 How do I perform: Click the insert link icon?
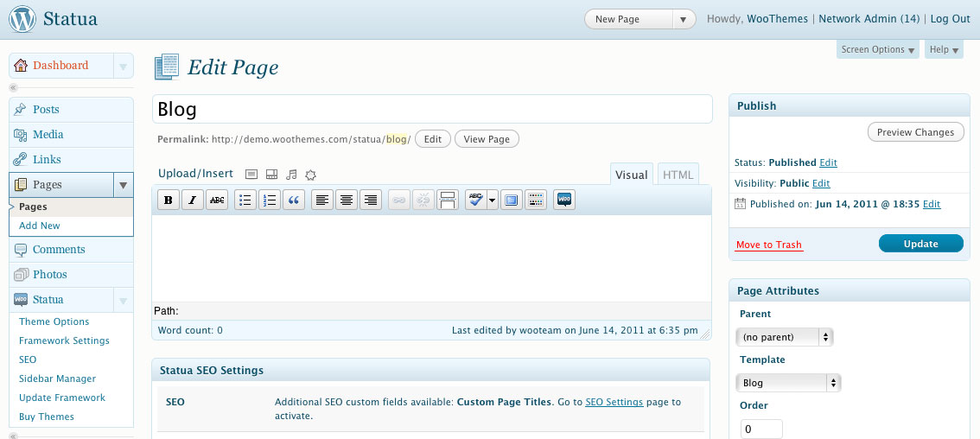click(399, 200)
